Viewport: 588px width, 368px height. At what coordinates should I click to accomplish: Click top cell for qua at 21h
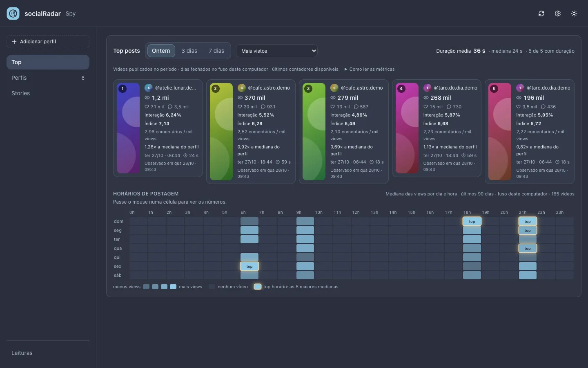(x=528, y=248)
